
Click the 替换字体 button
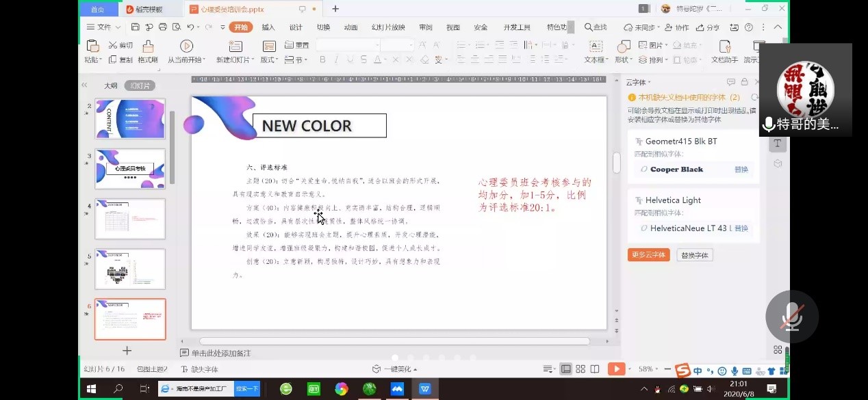(695, 255)
